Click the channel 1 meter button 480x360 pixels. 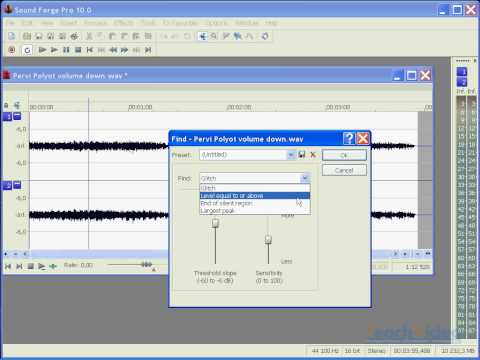462,72
